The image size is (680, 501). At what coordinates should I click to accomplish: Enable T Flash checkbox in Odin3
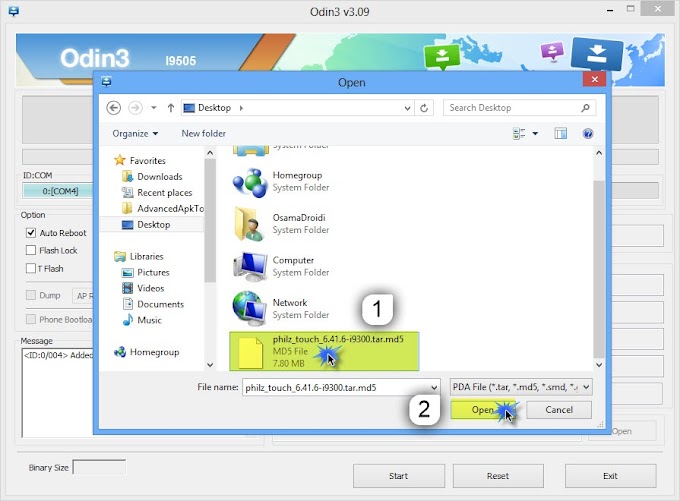31,269
